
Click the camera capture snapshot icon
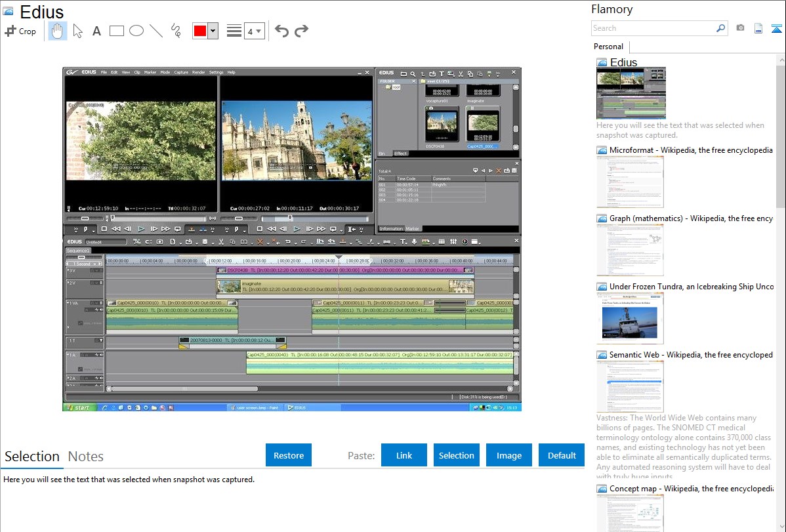pos(740,28)
